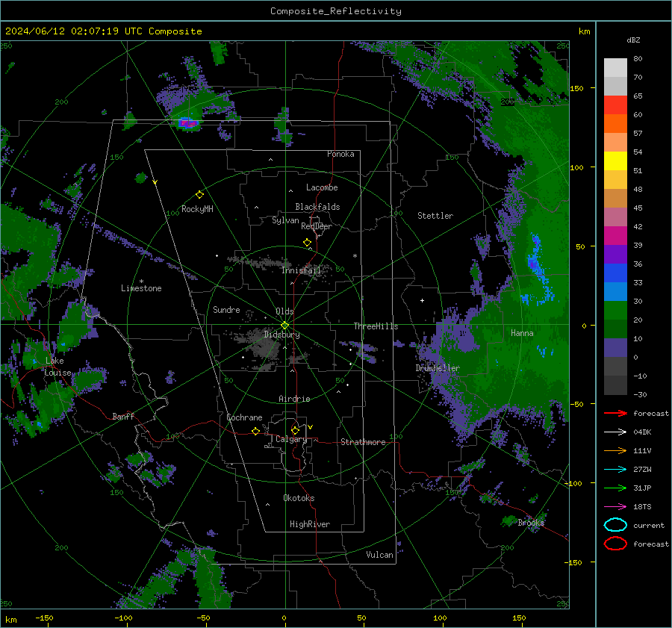
Task: Click the yellow diamond marker above Calgary
Action: click(x=295, y=430)
